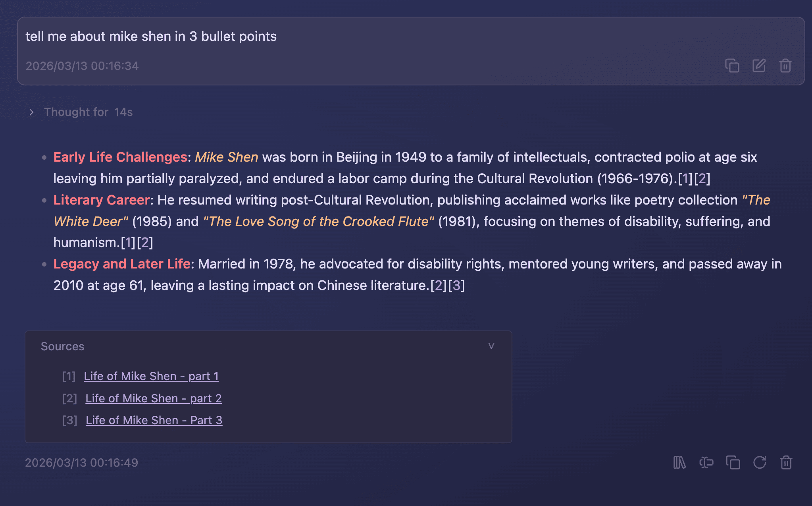This screenshot has height=506, width=812.
Task: Click citation [2] in the Literary Career bullet
Action: point(145,242)
